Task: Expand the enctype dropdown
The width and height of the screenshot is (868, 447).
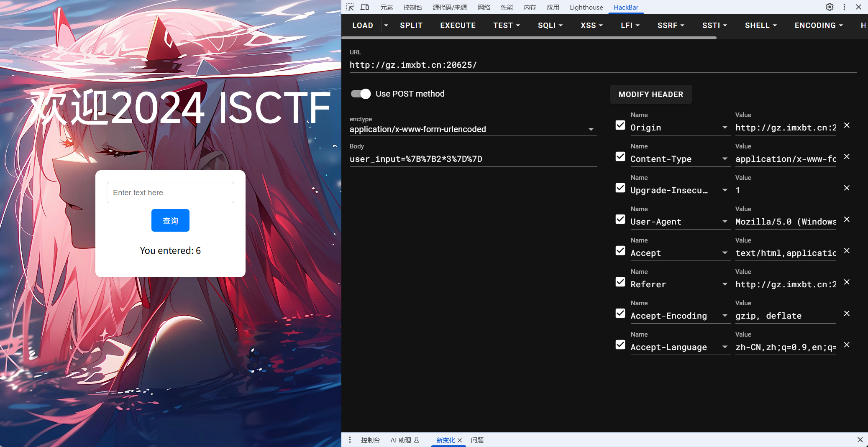Action: pos(591,130)
